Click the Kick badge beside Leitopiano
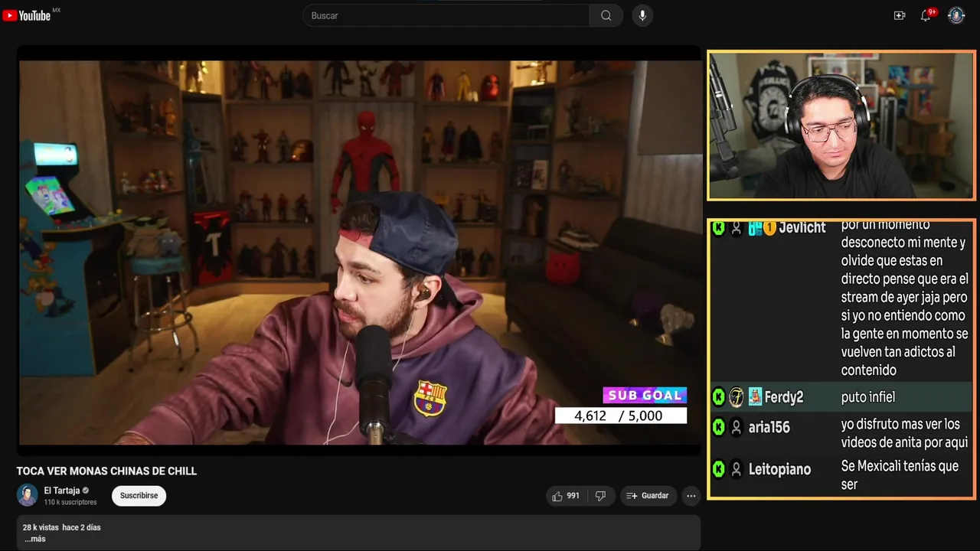This screenshot has height=551, width=980. [x=718, y=468]
